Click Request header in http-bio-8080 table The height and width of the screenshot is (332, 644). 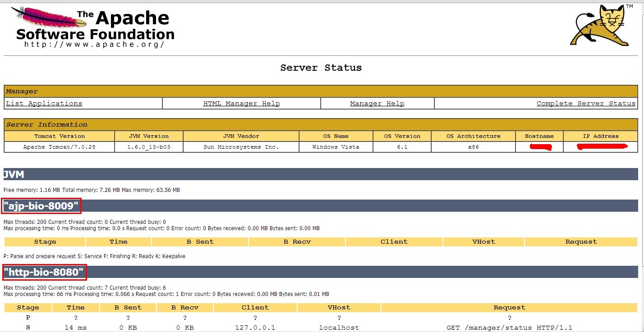coord(509,307)
